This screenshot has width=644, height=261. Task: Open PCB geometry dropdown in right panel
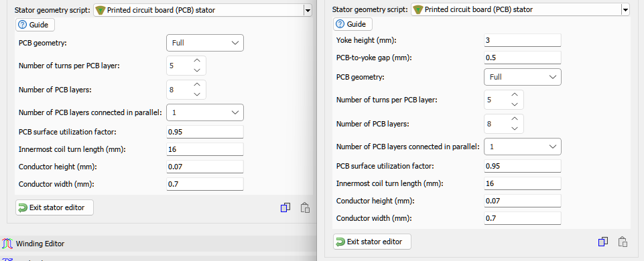[523, 77]
